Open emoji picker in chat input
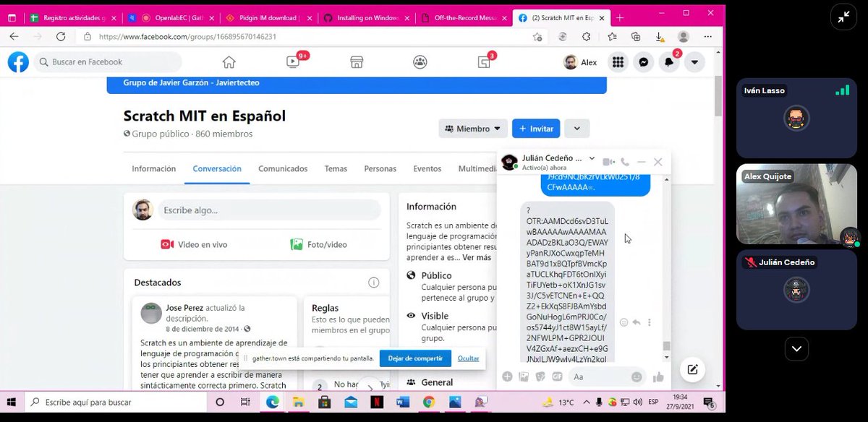Image resolution: width=868 pixels, height=422 pixels. (637, 376)
